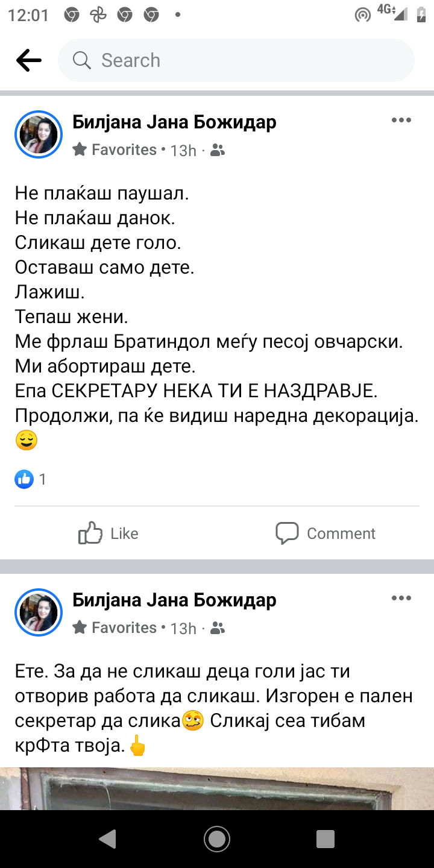Screen dimensions: 434x868
Task: Comment on the first post
Action: (325, 533)
